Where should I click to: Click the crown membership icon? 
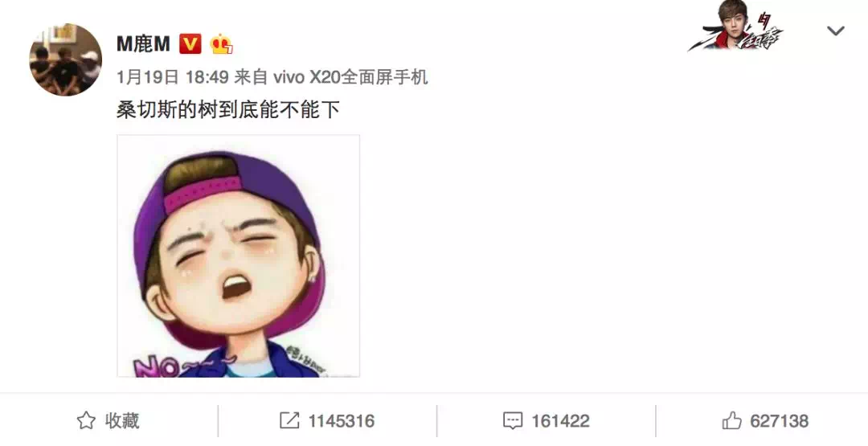point(221,43)
